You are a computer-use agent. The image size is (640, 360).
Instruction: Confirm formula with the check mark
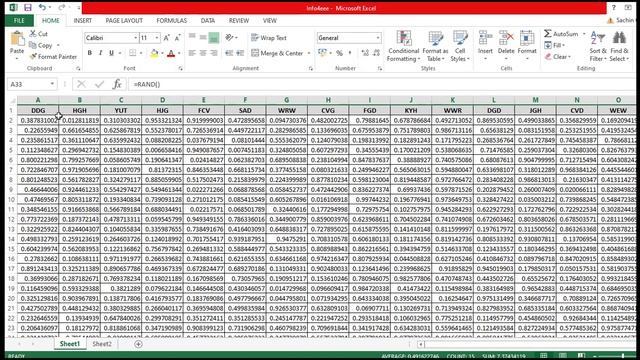click(x=99, y=84)
